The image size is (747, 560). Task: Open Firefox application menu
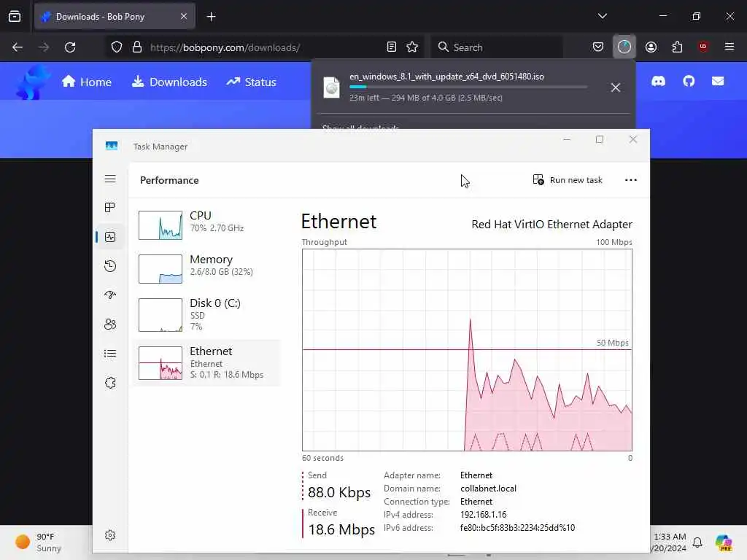click(729, 47)
